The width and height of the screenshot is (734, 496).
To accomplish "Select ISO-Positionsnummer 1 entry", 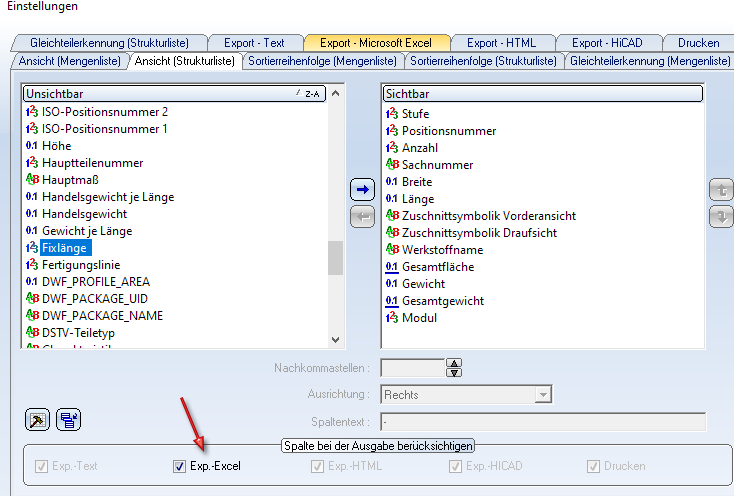I will click(x=104, y=129).
